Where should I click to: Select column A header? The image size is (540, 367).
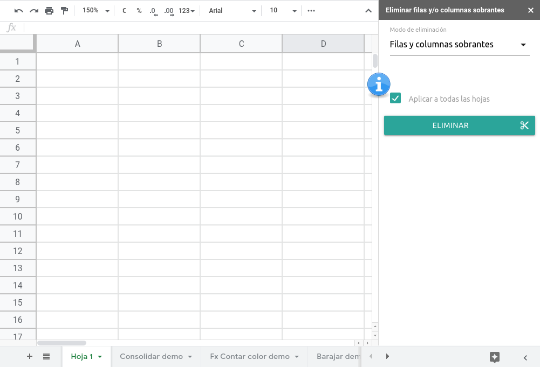click(x=77, y=44)
